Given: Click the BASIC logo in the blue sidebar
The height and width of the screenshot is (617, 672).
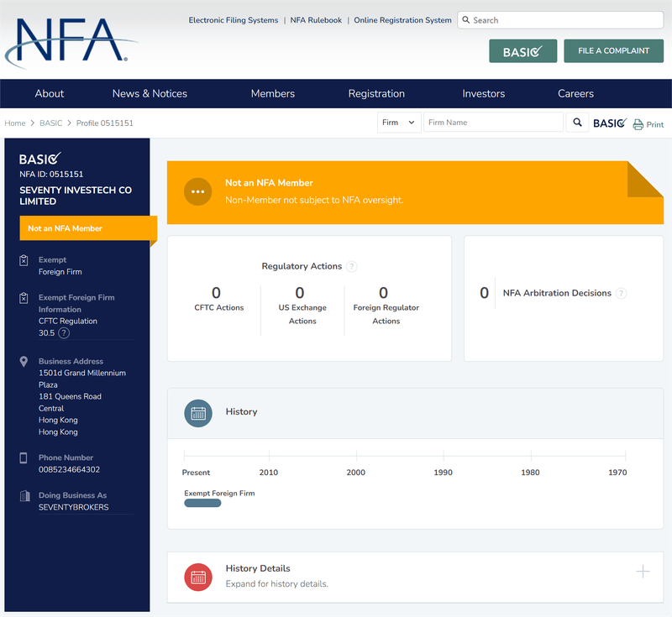Looking at the screenshot, I should 40,159.
